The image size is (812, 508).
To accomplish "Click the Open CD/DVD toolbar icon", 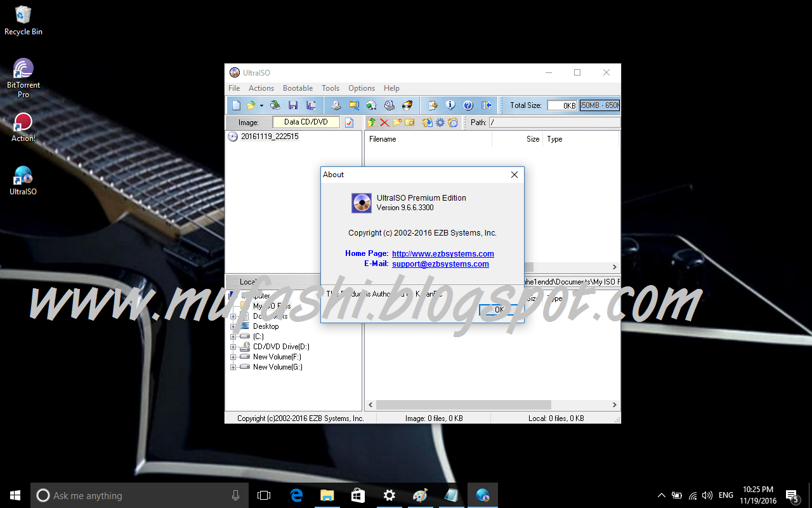I will click(275, 105).
